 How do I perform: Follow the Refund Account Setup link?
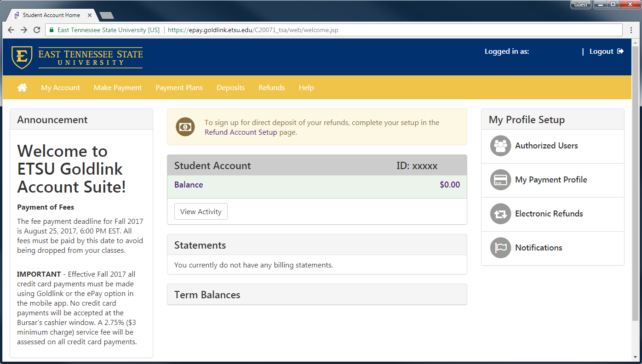coord(241,132)
